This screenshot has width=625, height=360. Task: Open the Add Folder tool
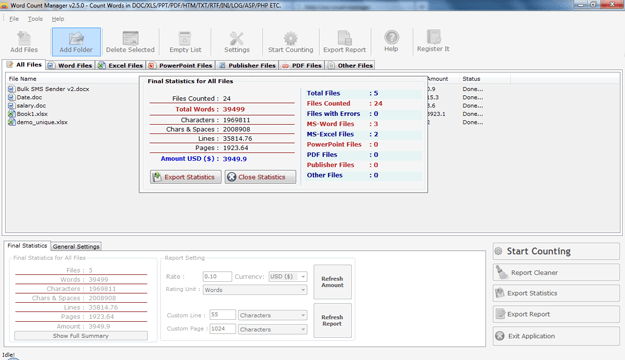[x=76, y=42]
